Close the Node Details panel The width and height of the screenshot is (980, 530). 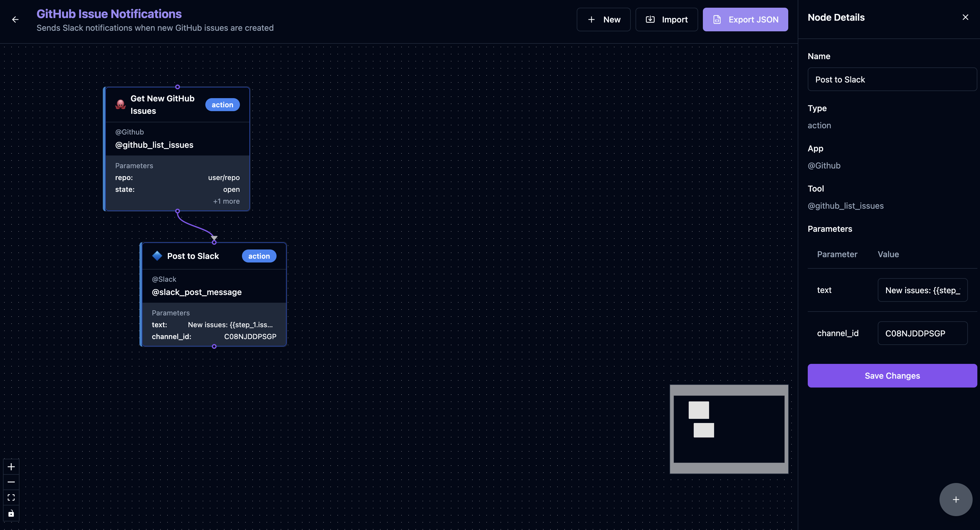(x=965, y=17)
